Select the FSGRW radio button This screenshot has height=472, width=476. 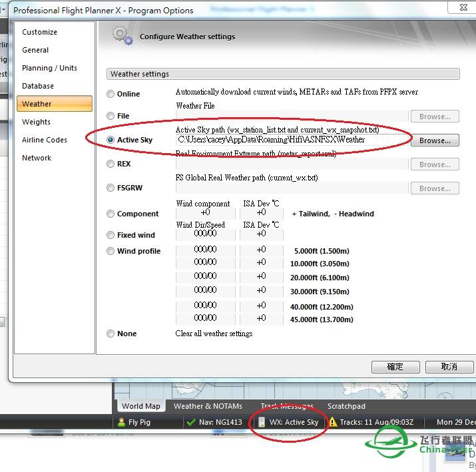pos(111,188)
